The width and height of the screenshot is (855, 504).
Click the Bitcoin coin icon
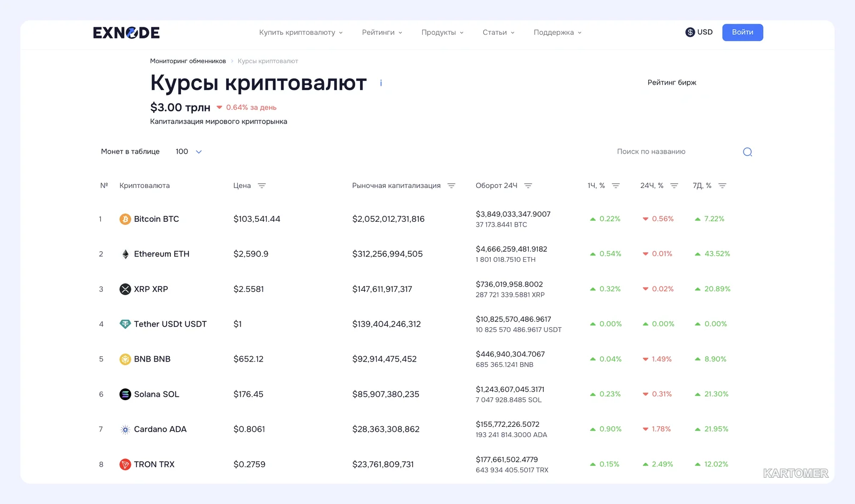125,219
